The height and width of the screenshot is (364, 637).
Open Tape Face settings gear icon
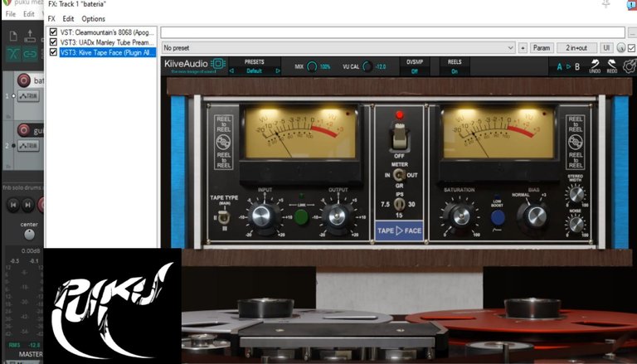(x=630, y=66)
